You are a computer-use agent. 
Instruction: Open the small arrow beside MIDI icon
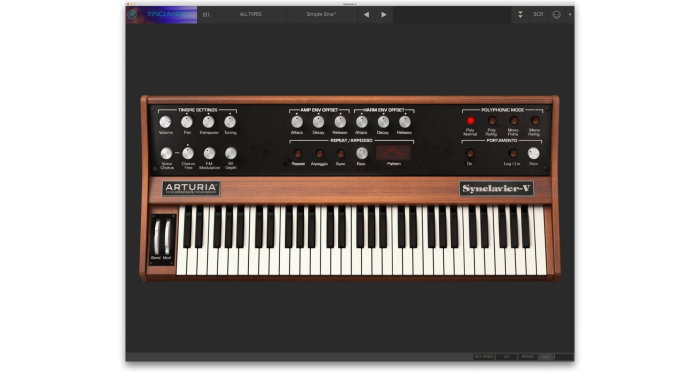pos(569,15)
